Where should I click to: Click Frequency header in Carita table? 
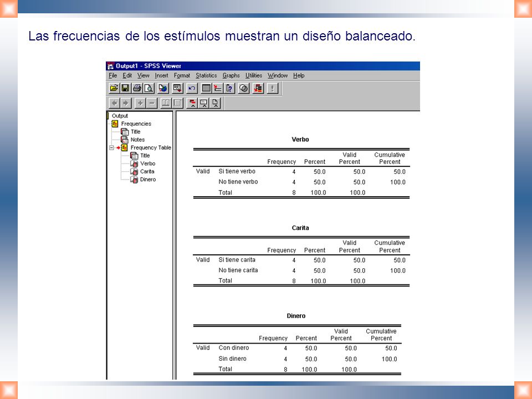point(282,250)
